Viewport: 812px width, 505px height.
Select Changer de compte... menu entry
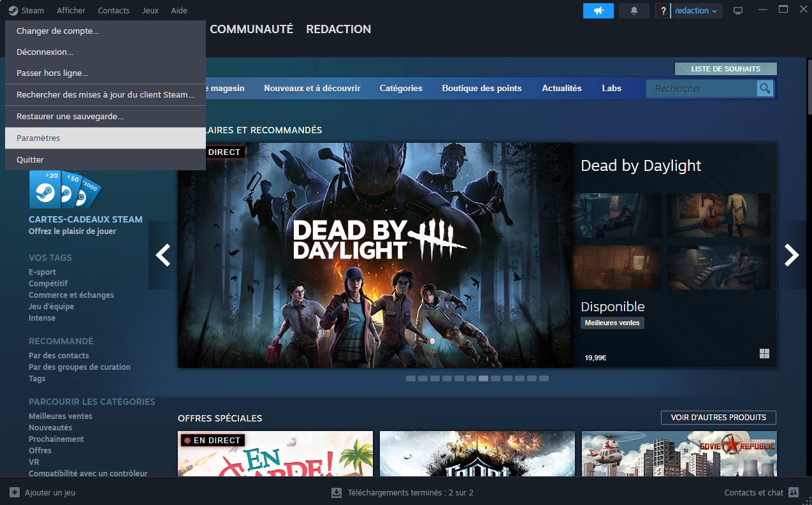coord(105,31)
